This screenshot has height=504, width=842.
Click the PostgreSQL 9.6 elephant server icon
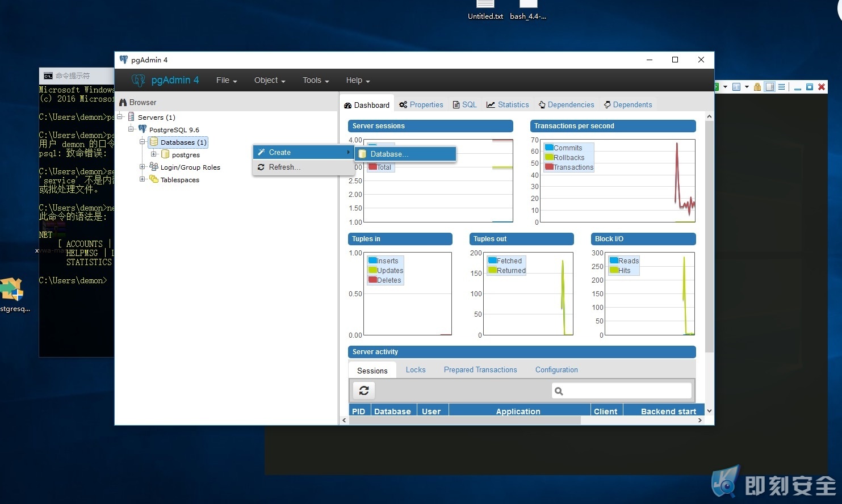(x=143, y=129)
